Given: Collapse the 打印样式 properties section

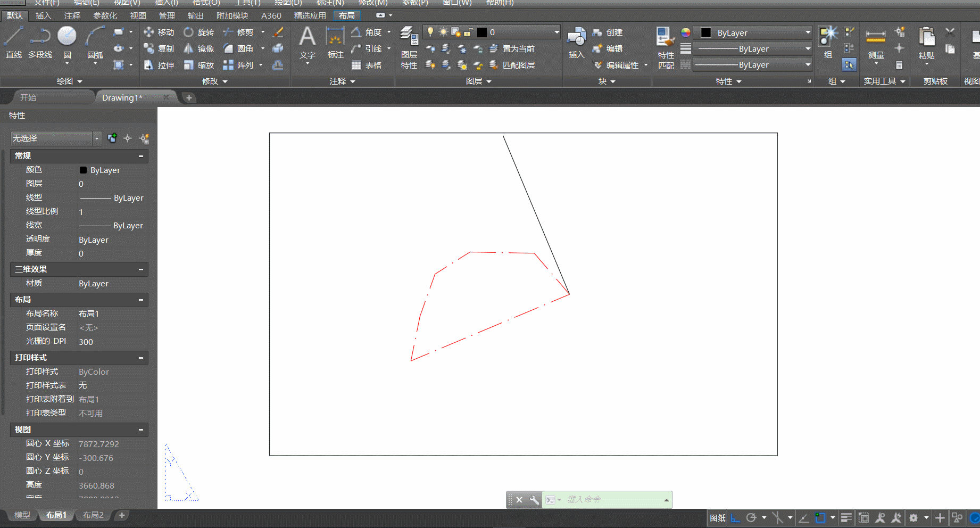Looking at the screenshot, I should [x=141, y=358].
